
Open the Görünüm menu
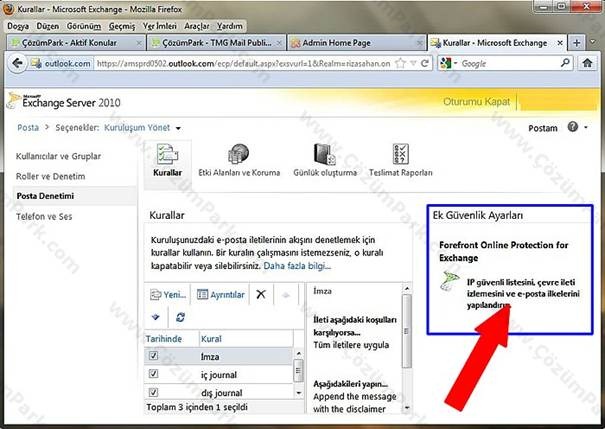(x=84, y=26)
